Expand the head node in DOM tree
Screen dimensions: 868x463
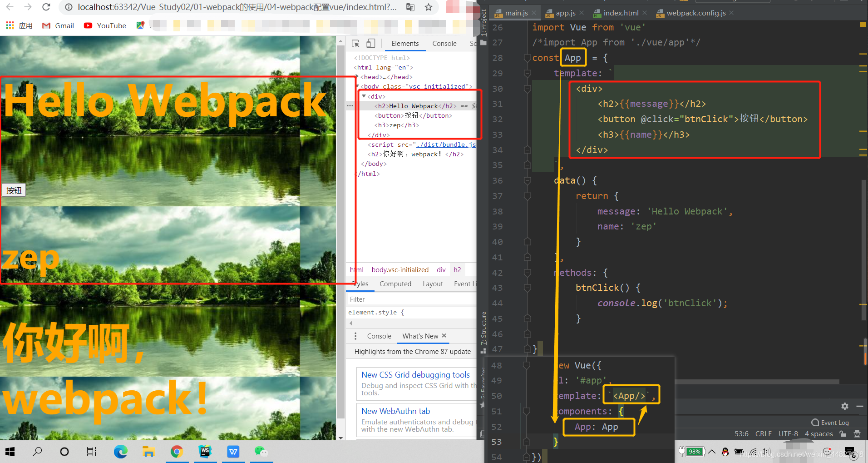tap(357, 77)
